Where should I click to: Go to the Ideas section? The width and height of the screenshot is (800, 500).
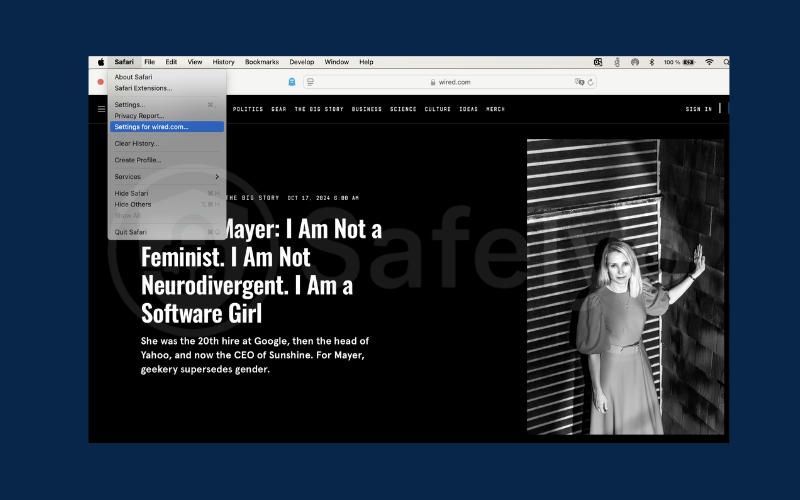coord(468,109)
